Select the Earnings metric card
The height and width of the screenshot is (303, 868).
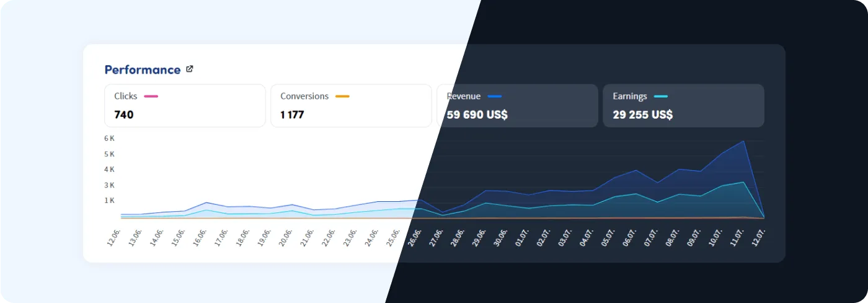tap(683, 106)
